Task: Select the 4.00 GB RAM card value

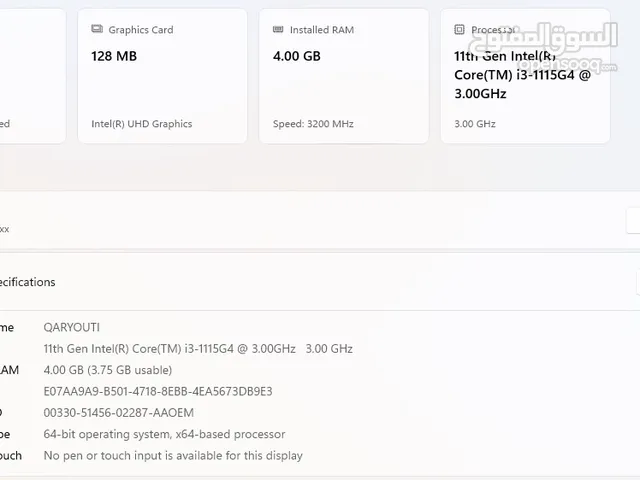Action: pos(297,56)
